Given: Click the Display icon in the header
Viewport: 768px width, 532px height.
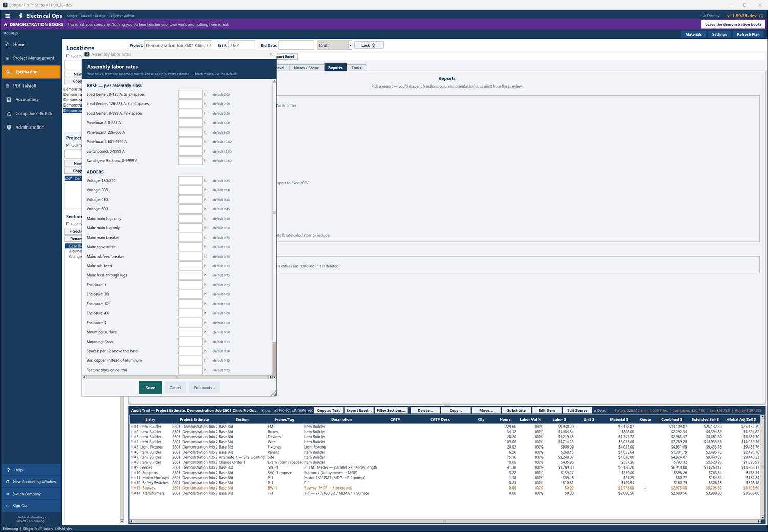Looking at the screenshot, I should pyautogui.click(x=704, y=16).
